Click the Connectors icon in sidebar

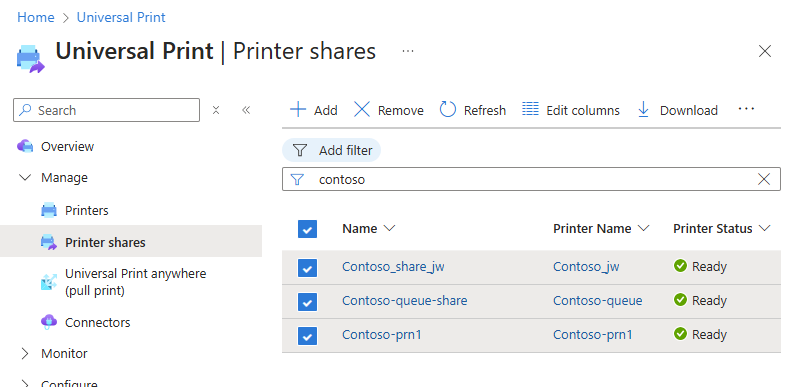49,322
